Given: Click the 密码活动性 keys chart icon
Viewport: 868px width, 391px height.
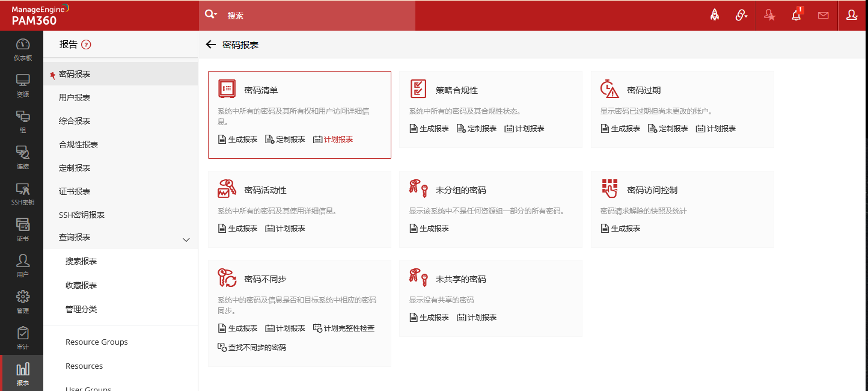Looking at the screenshot, I should [227, 188].
